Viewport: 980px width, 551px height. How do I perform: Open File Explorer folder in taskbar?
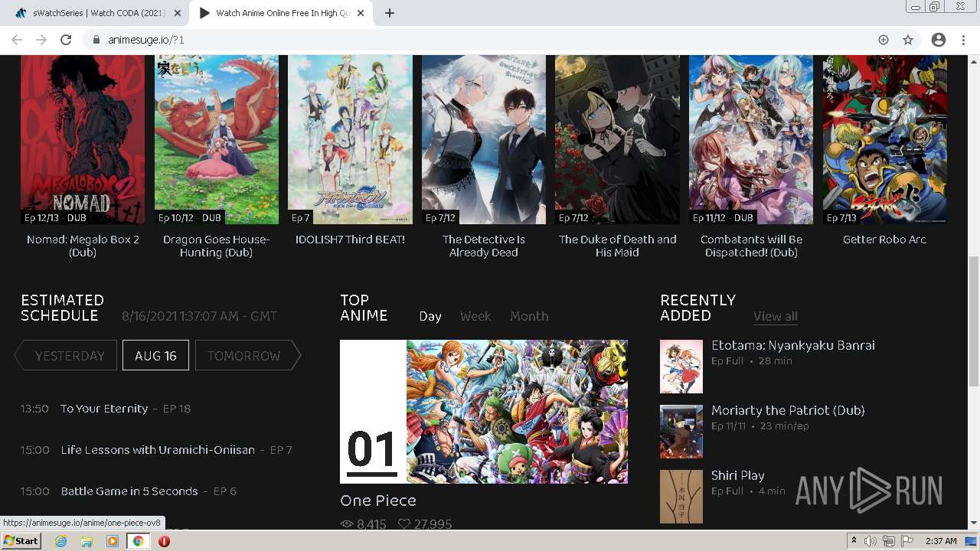coord(87,541)
